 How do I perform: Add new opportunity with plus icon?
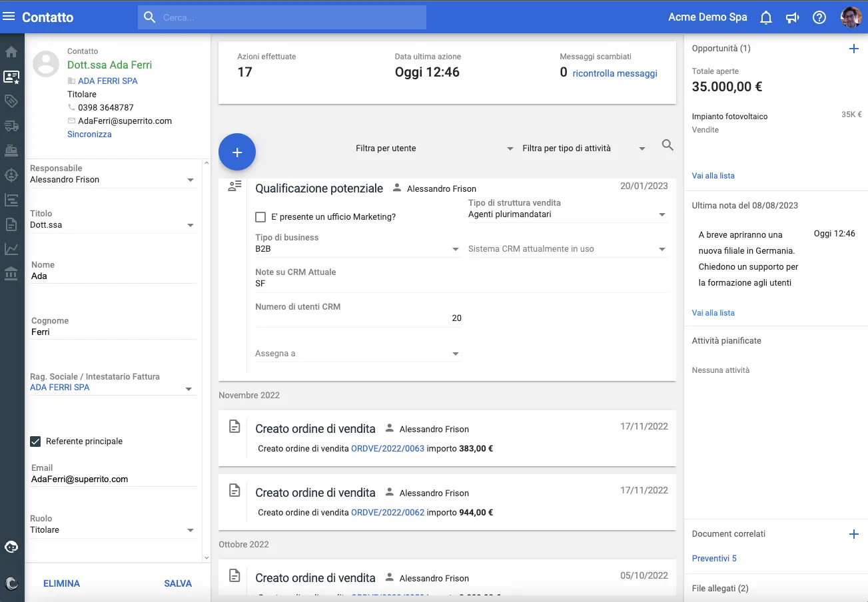tap(853, 49)
